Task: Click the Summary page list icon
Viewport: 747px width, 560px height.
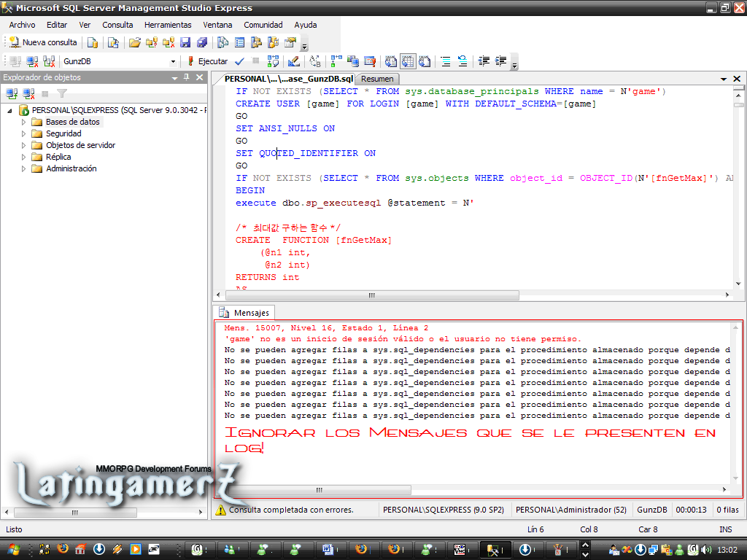Action: coord(239,42)
